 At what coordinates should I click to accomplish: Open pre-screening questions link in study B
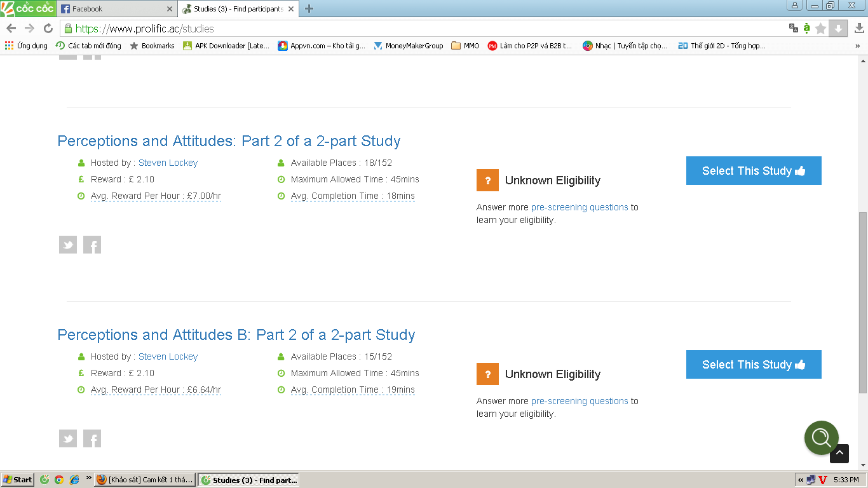580,401
